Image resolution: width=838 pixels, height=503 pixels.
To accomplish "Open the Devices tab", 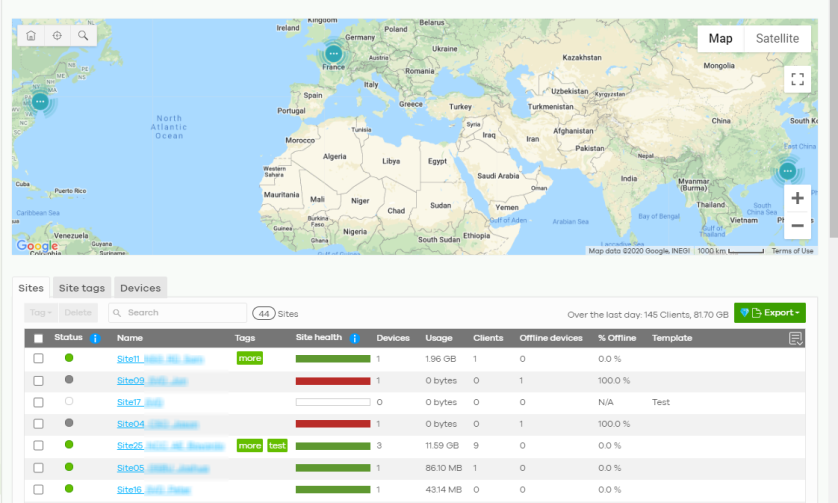I will [140, 288].
